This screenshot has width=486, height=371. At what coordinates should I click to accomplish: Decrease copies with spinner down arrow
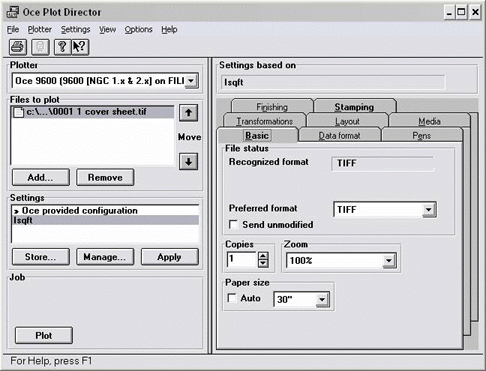(263, 264)
